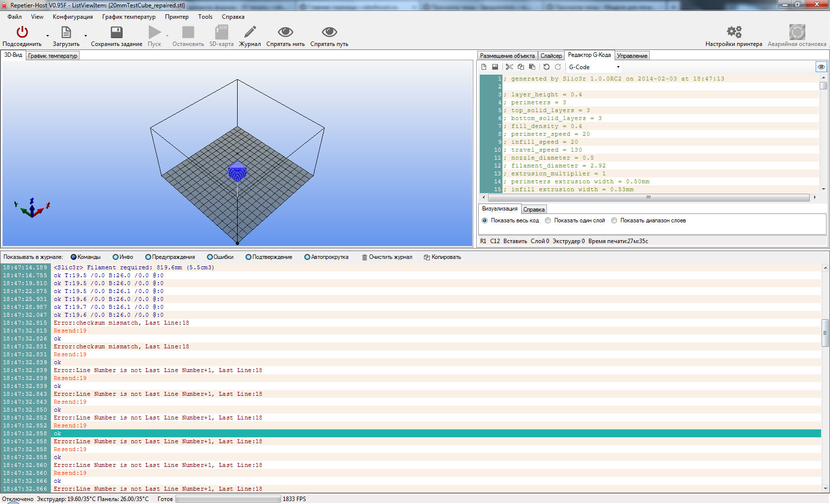Click the Спрятать нить eye icon
The width and height of the screenshot is (830, 504).
pyautogui.click(x=285, y=33)
